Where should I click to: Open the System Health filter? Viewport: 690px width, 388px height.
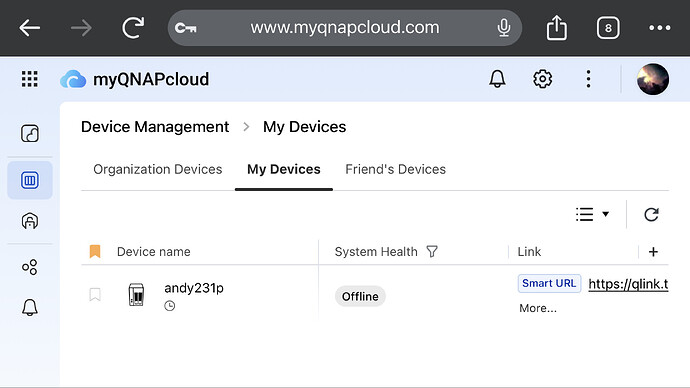tap(432, 252)
